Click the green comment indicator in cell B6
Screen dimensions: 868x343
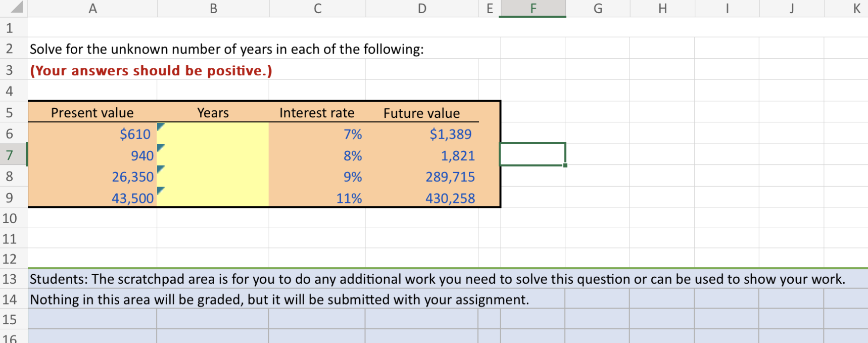coord(161,125)
